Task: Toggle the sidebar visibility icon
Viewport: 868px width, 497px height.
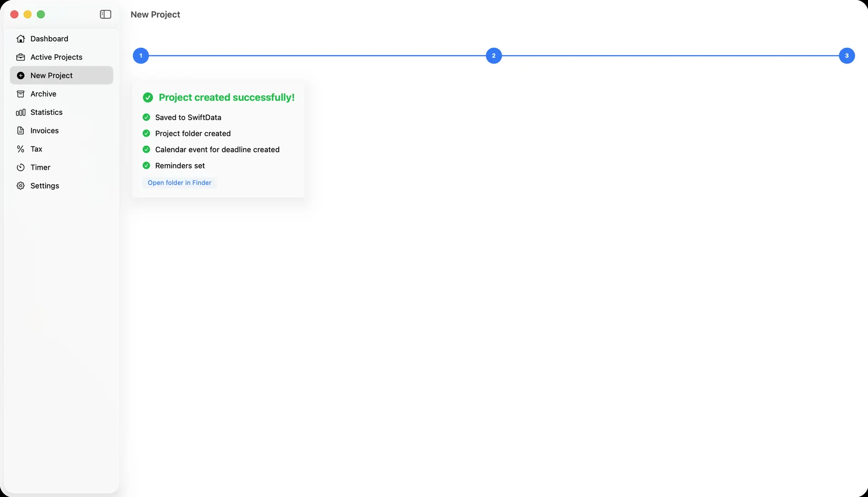Action: (106, 15)
